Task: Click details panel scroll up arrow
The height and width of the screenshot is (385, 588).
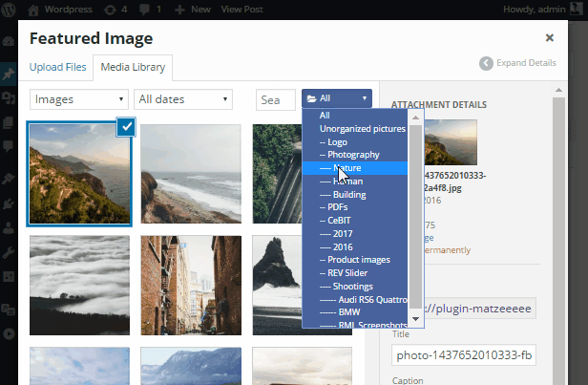Action: pos(558,90)
